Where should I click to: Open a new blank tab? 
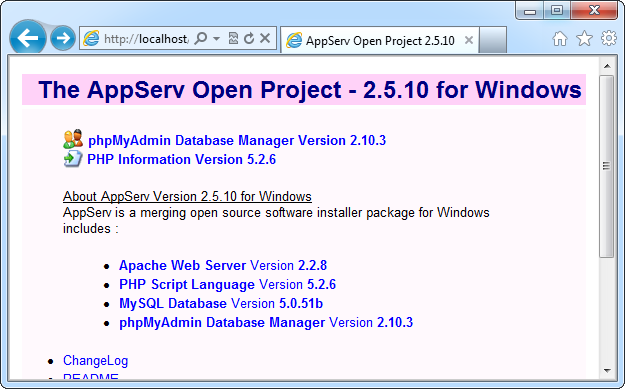coord(492,39)
